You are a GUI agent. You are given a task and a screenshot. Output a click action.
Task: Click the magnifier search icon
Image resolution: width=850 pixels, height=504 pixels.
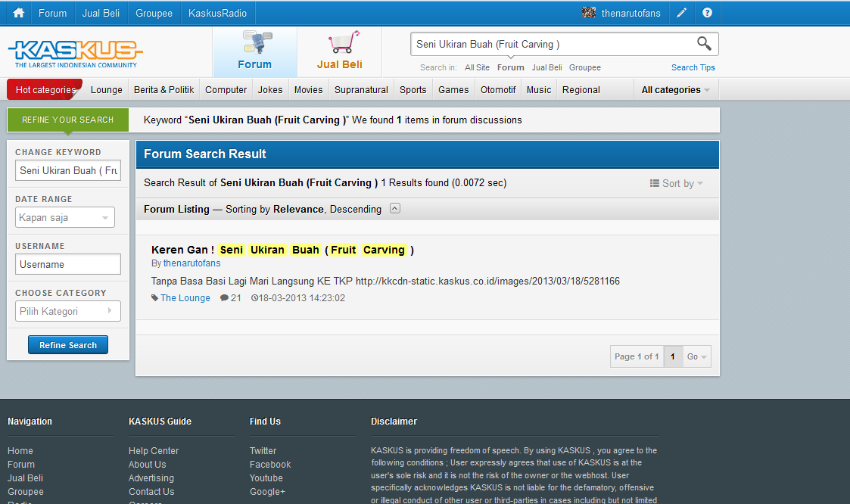[x=704, y=43]
